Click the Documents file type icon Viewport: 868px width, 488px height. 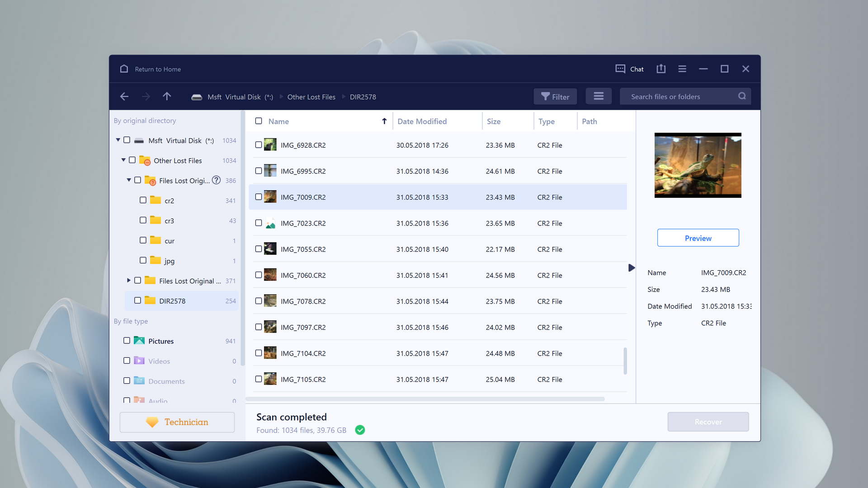coord(139,381)
